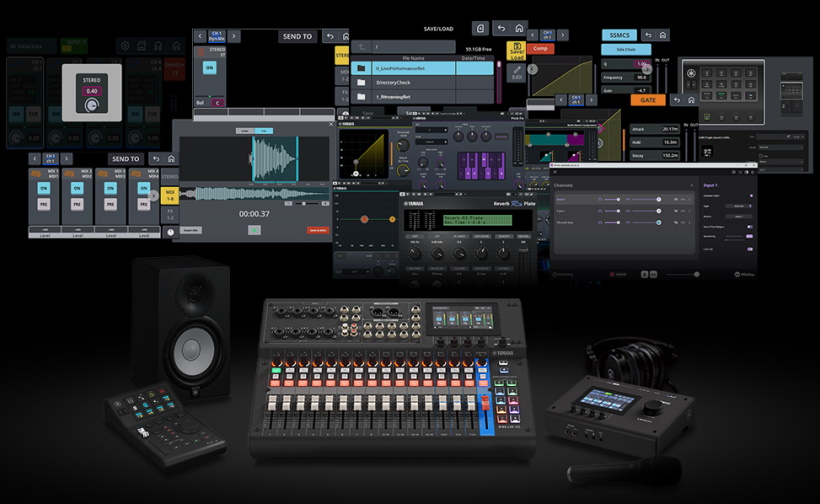Tap knob icon below FX 1-2 tab
Image resolution: width=820 pixels, height=504 pixels.
(x=170, y=232)
